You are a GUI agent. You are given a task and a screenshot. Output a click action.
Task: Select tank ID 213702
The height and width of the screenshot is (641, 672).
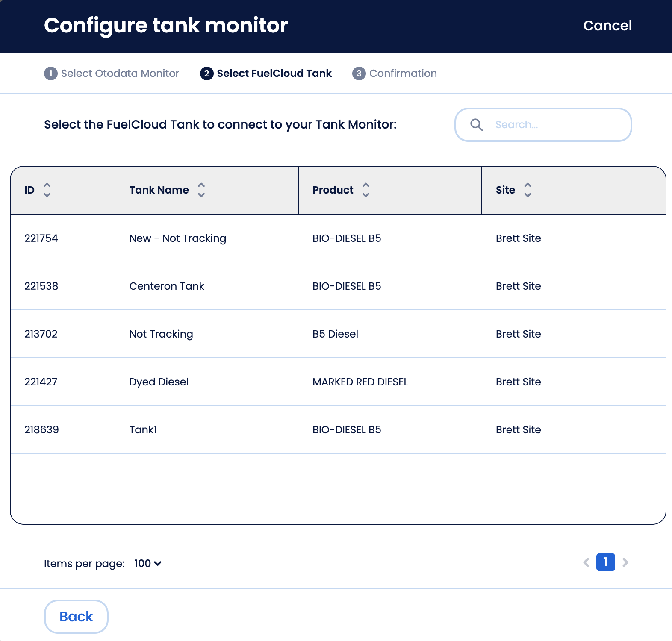41,334
